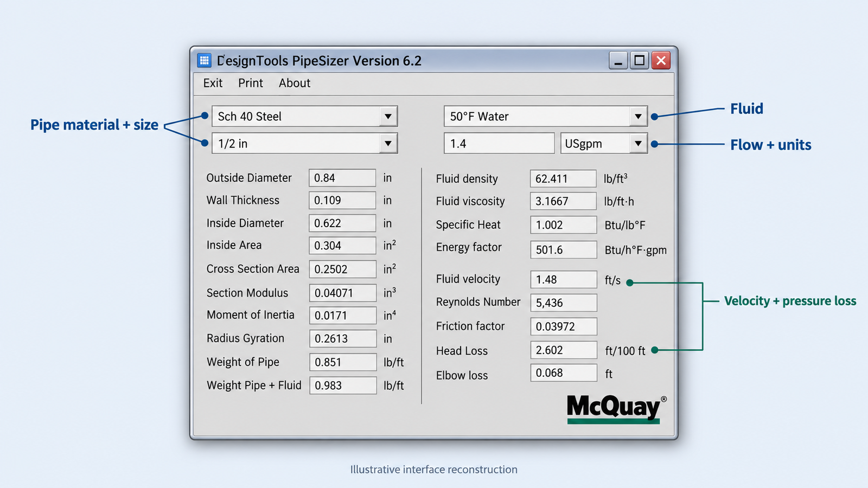Click the Elbow loss value 0.068

pos(564,373)
